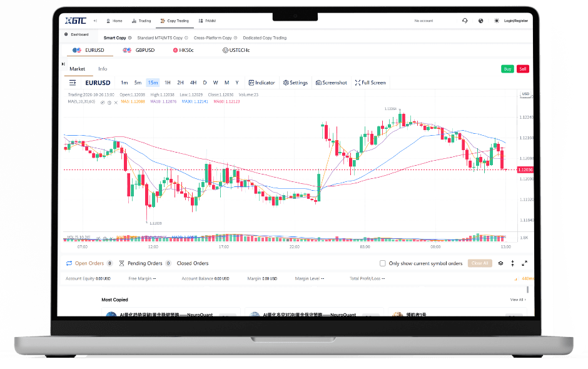Open the Dashboard item
This screenshot has width=588, height=369.
tap(76, 34)
